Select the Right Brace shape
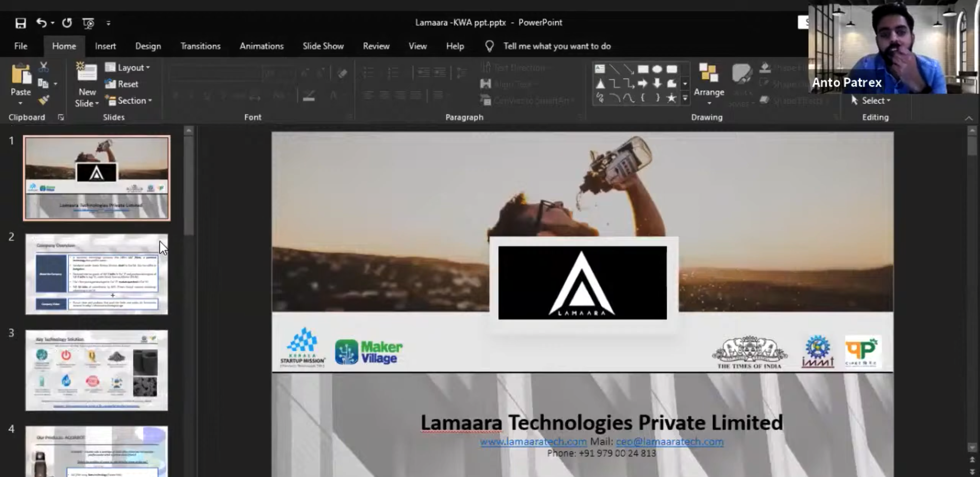The image size is (980, 477). [657, 98]
